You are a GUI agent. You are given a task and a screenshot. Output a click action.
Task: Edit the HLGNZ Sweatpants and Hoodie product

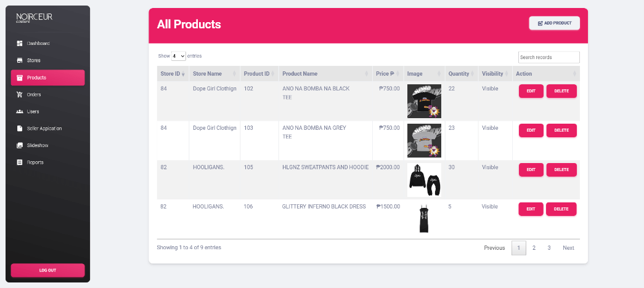[531, 170]
